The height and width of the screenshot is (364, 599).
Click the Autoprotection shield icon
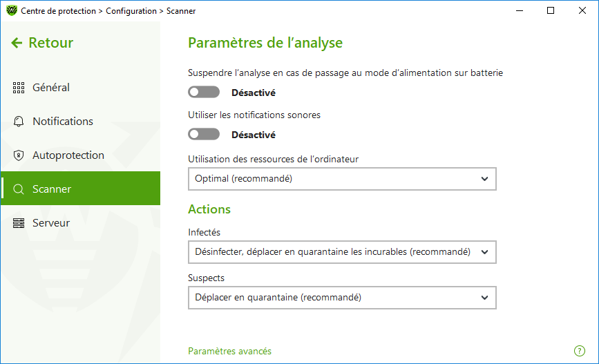tap(19, 155)
